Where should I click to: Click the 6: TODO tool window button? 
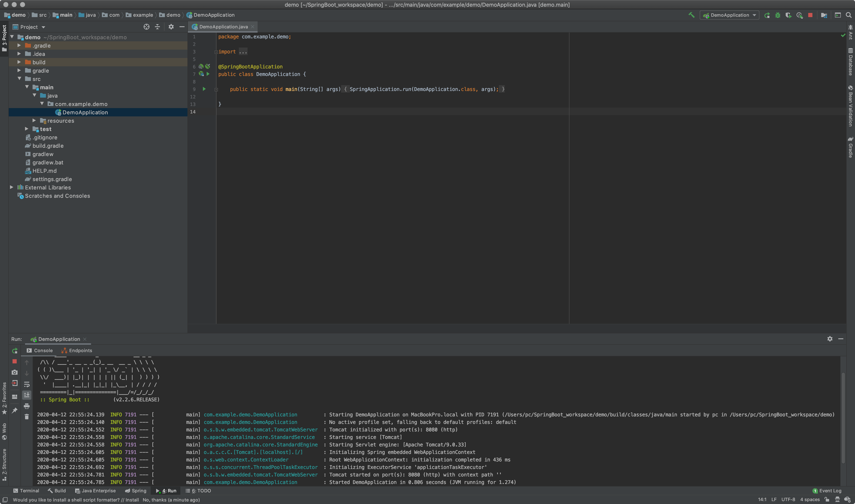click(x=198, y=491)
